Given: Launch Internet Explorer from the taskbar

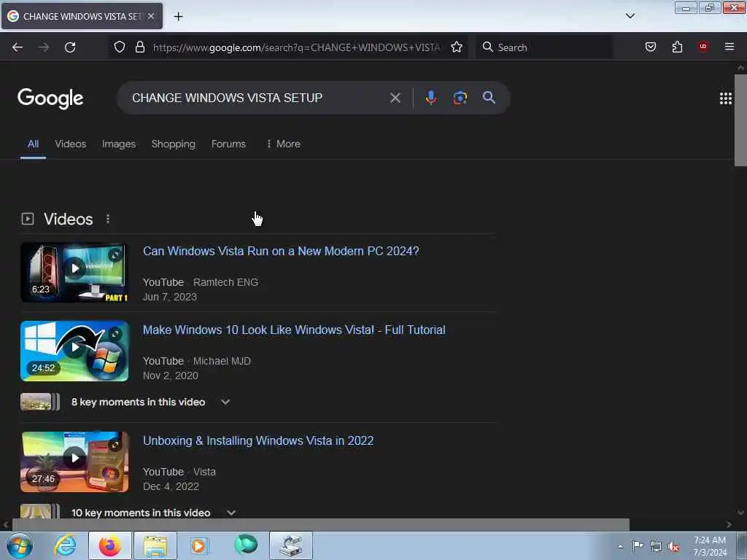Looking at the screenshot, I should coord(65,545).
